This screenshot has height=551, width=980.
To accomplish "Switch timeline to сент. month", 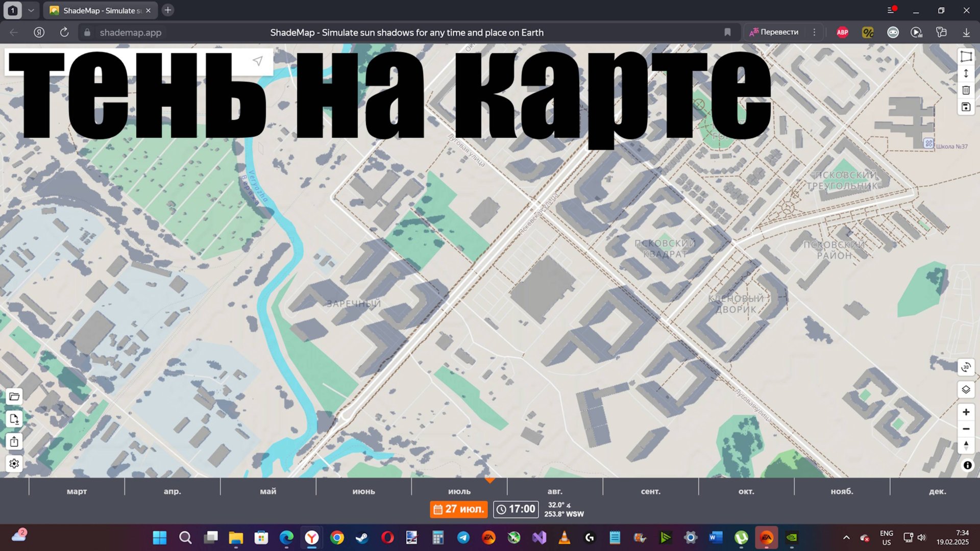I will click(x=651, y=491).
